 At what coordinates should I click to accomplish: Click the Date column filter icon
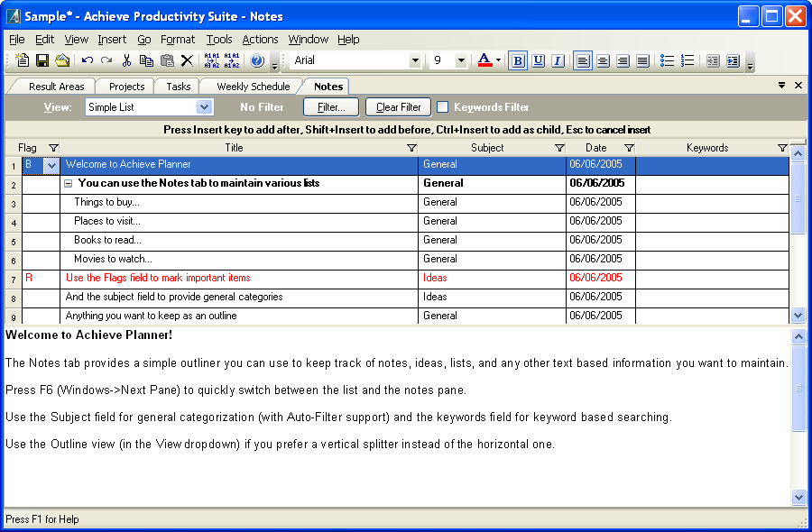629,148
